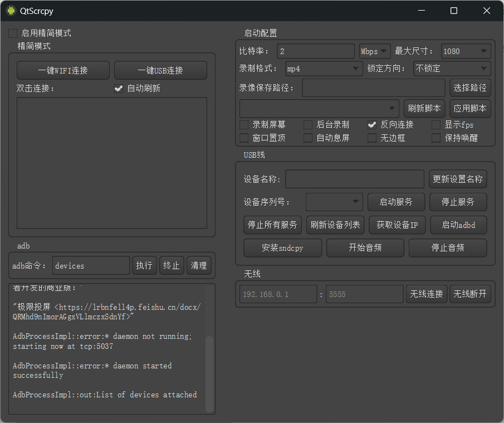
Task: Minimize the QtScrcpy window
Action: pyautogui.click(x=422, y=11)
